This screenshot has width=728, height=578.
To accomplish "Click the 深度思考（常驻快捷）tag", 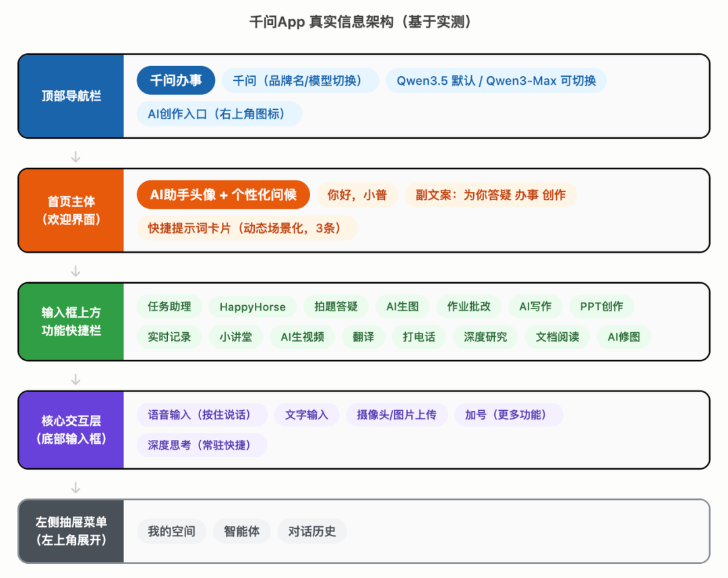I will pyautogui.click(x=202, y=445).
